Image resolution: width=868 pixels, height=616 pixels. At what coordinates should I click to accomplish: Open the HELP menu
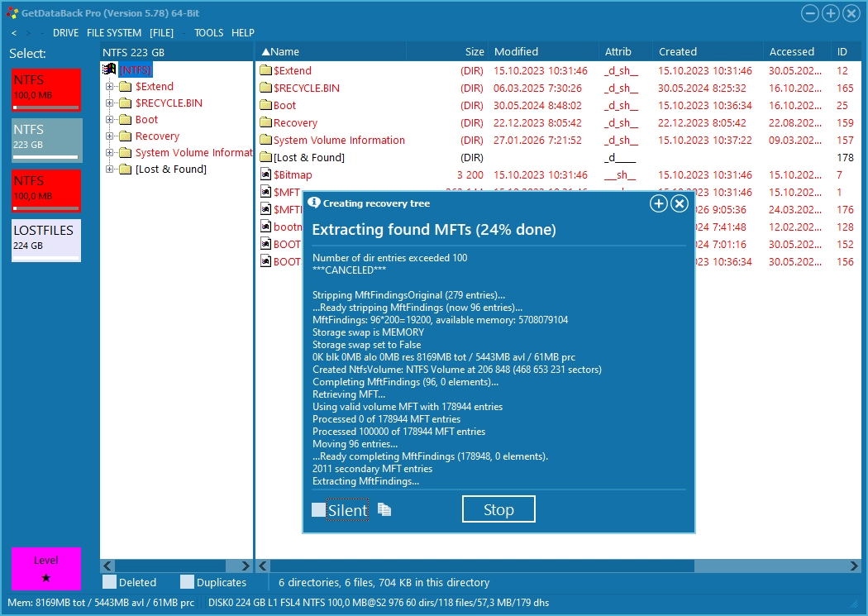point(242,33)
